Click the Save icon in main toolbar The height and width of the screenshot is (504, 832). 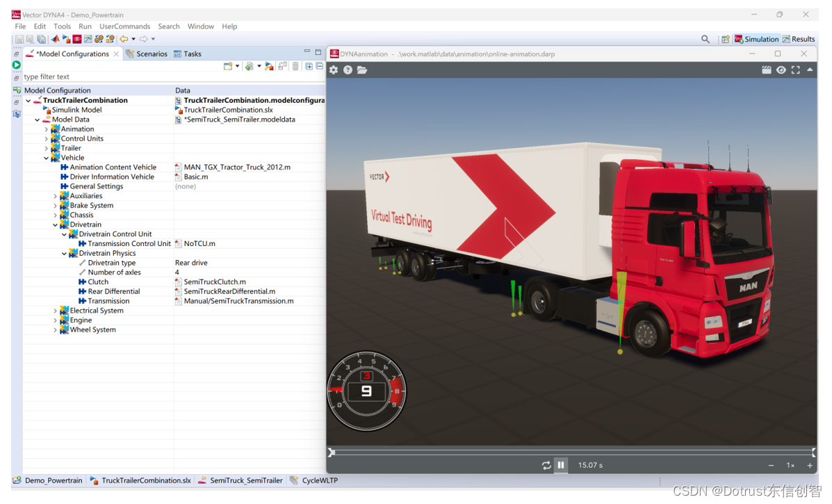[x=19, y=39]
